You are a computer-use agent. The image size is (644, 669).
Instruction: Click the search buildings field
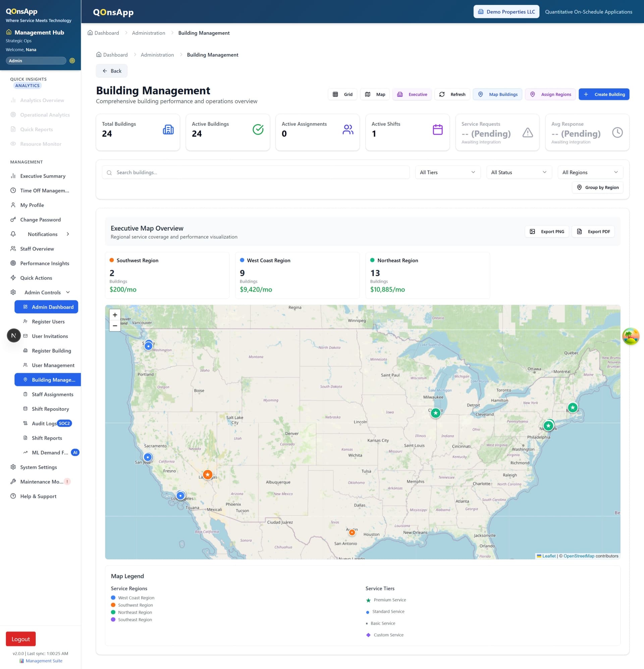(256, 173)
